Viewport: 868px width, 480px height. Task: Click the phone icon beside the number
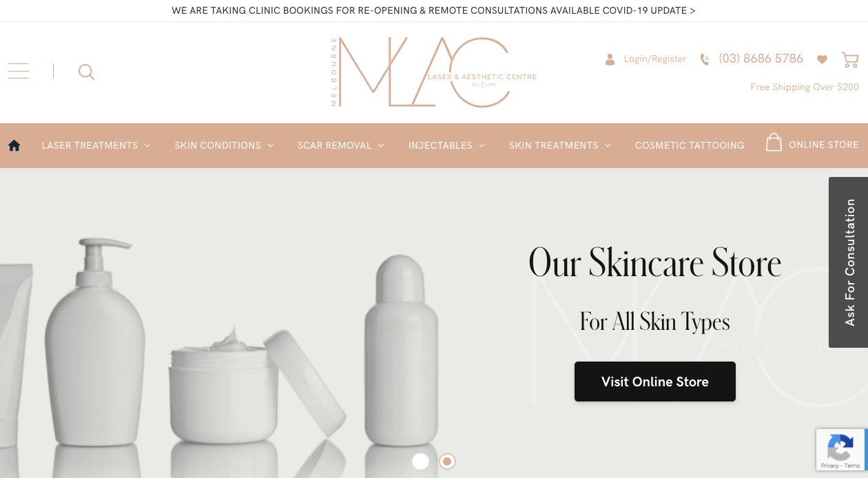(x=705, y=60)
